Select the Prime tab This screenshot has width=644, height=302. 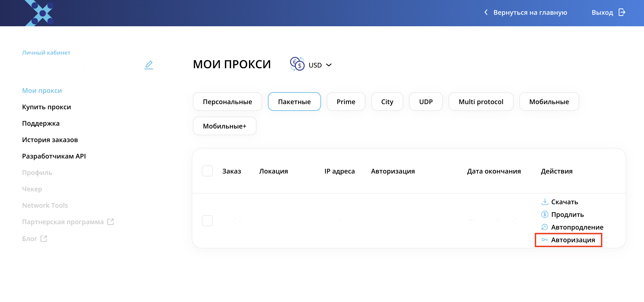pyautogui.click(x=345, y=102)
